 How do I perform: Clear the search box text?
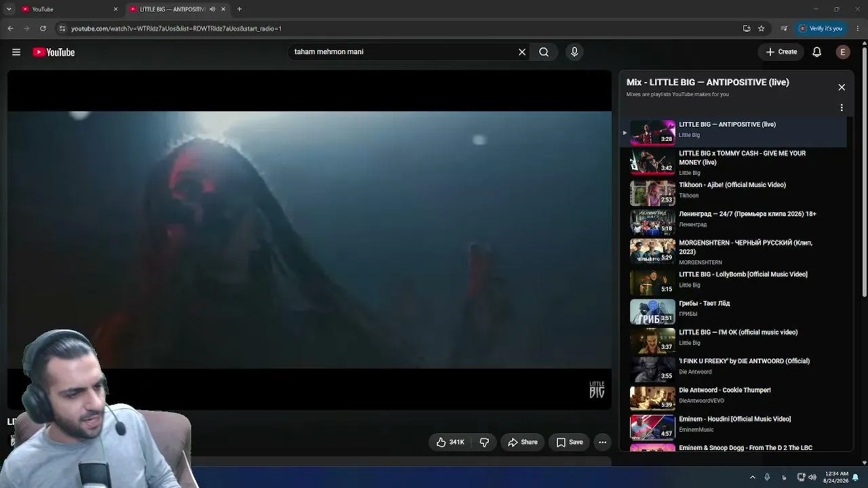(x=522, y=52)
